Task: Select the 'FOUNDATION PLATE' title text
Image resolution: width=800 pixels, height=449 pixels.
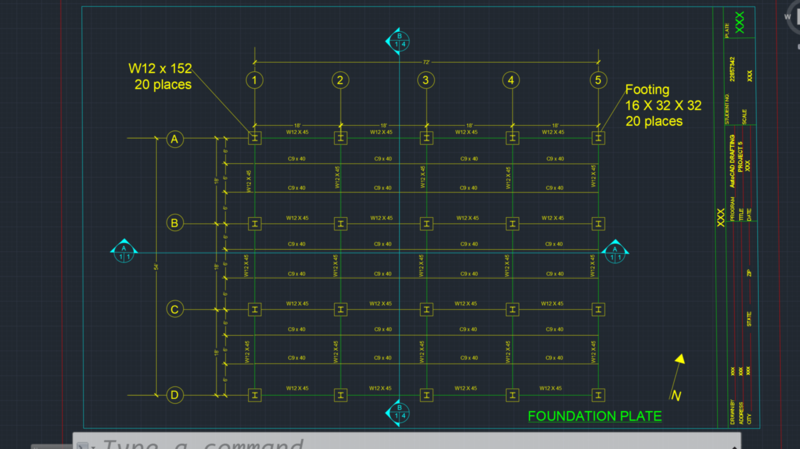Action: point(594,416)
